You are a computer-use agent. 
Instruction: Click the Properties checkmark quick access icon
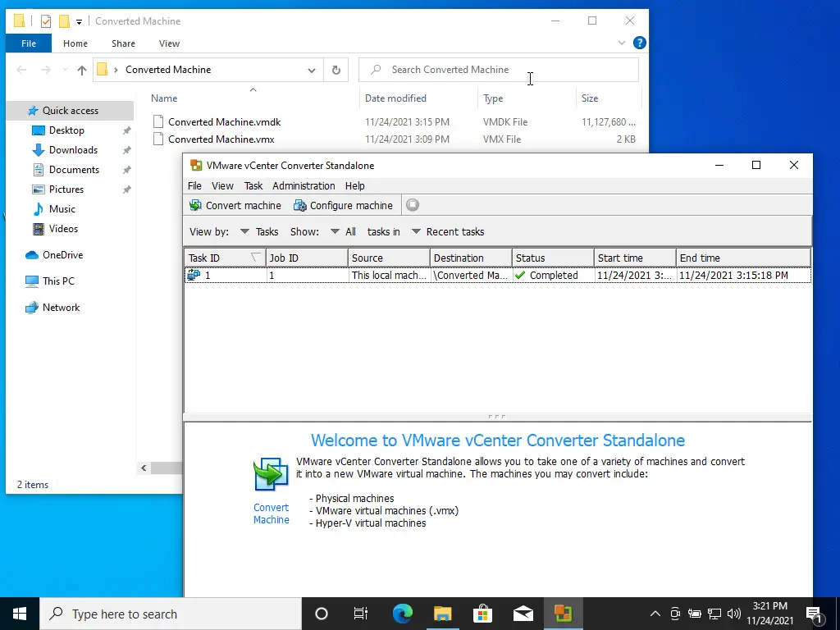tap(46, 21)
